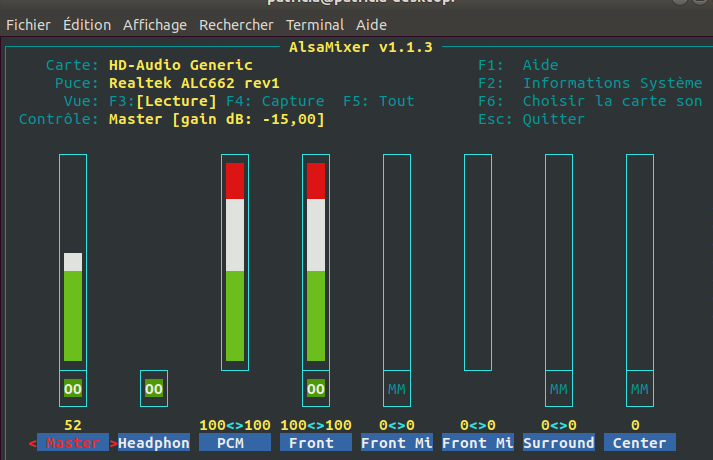Toggle the Master mute indicator

tap(73, 389)
